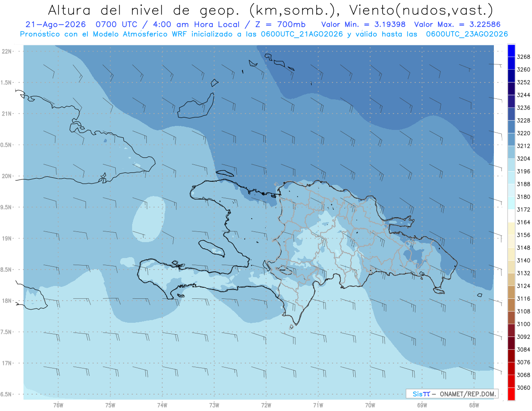532x411 pixels.
Task: Click the 20N latitude label
Action: (7, 176)
